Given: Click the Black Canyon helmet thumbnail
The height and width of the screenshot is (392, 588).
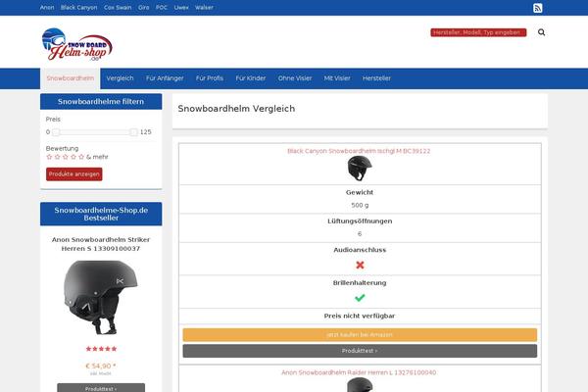Looking at the screenshot, I should 360,168.
